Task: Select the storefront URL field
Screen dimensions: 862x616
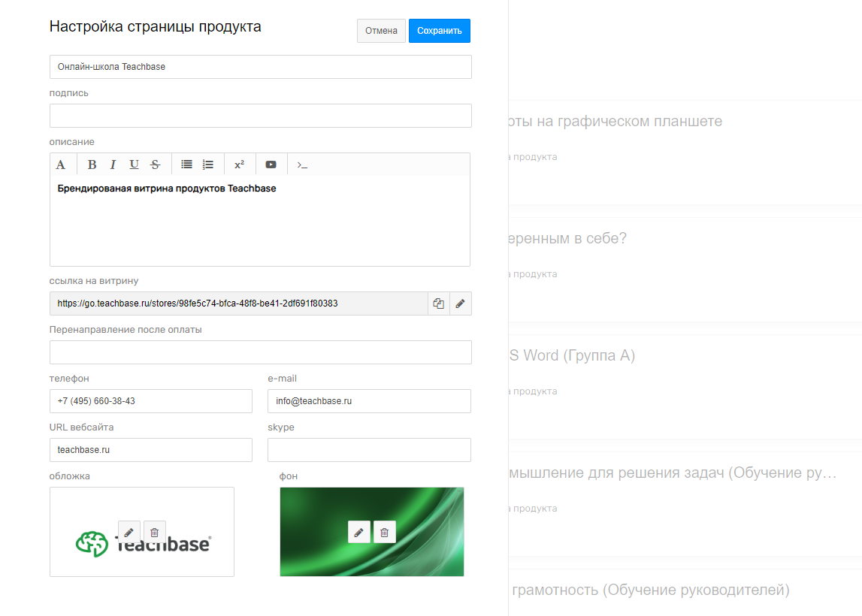Action: tap(238, 303)
